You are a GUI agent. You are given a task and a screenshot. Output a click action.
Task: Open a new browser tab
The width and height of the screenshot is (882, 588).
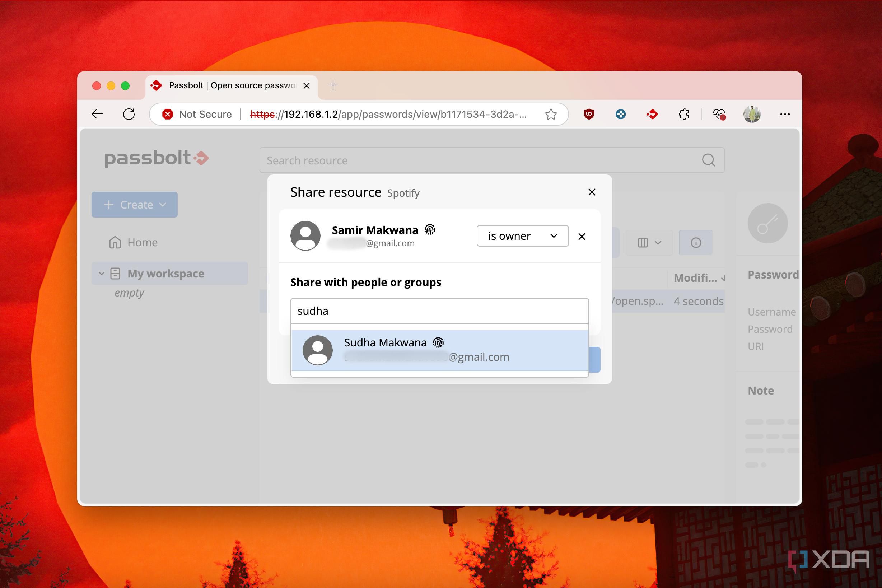333,85
